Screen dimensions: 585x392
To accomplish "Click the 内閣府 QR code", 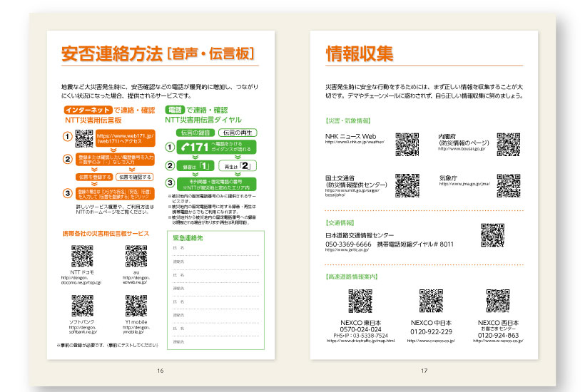I will [x=509, y=144].
